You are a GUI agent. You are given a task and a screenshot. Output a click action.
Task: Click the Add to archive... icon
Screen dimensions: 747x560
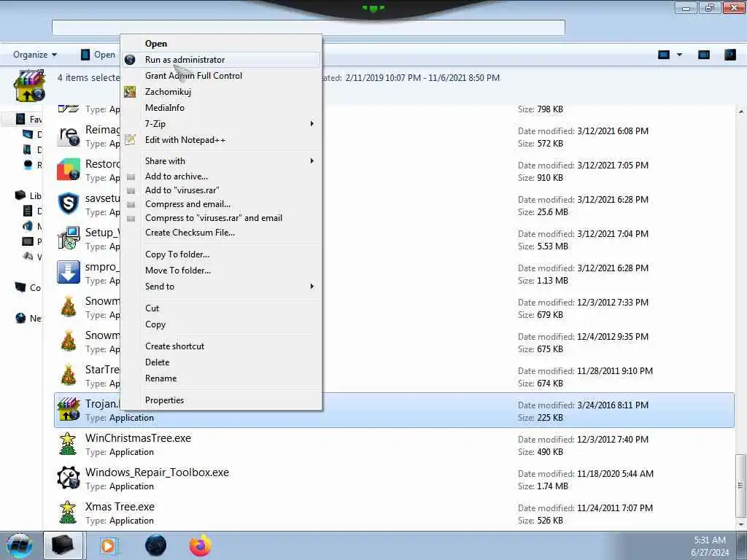131,176
